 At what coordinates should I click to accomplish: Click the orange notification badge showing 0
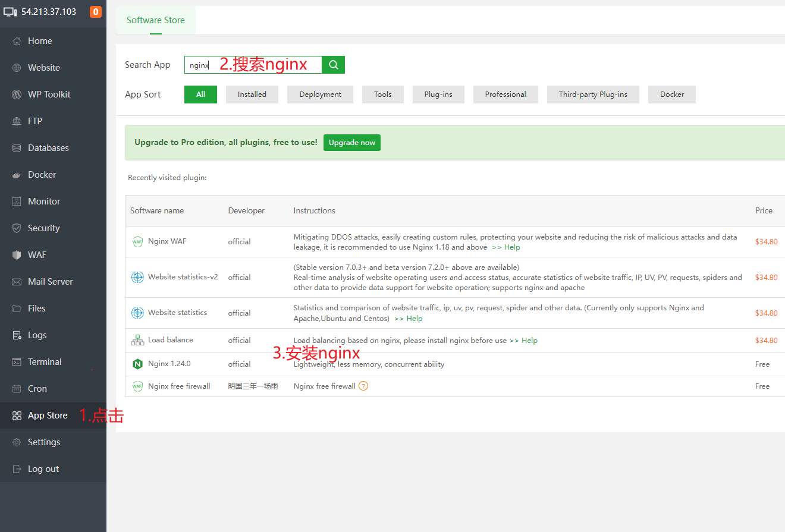coord(95,12)
